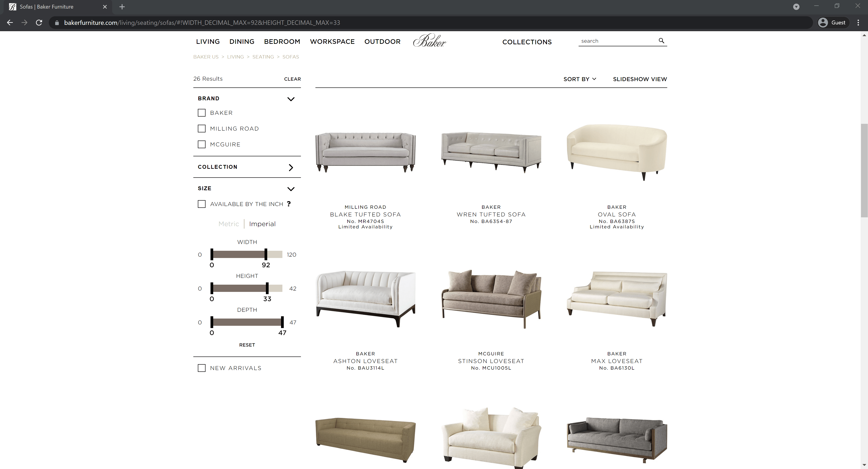Click the width slider minimum handle

coord(212,254)
